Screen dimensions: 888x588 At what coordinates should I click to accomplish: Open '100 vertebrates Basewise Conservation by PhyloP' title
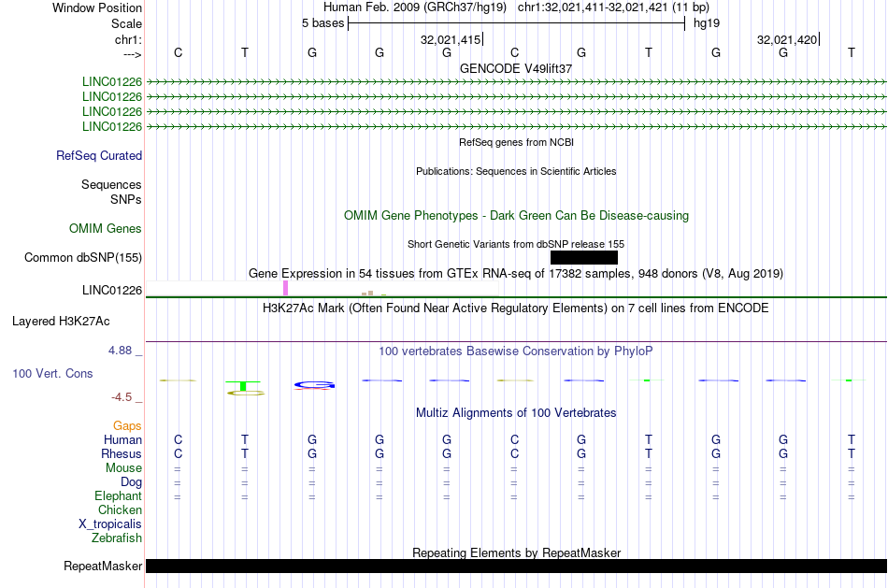point(516,351)
